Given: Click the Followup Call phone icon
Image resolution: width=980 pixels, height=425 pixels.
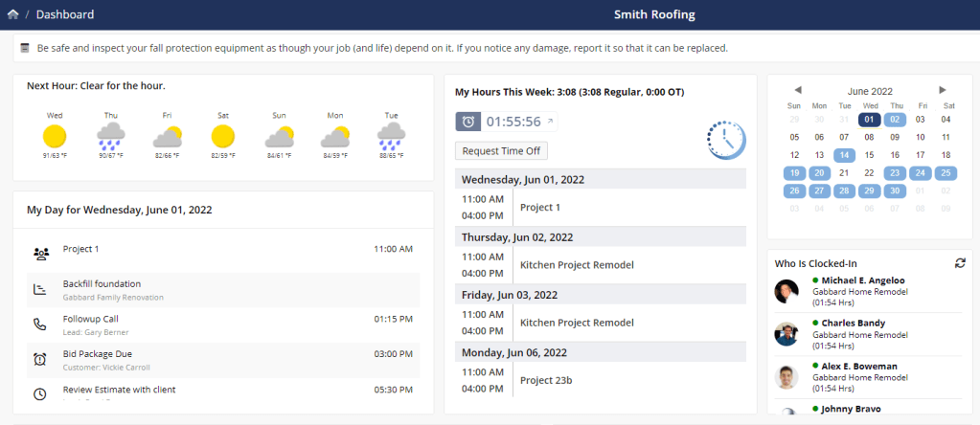Looking at the screenshot, I should coord(40,324).
